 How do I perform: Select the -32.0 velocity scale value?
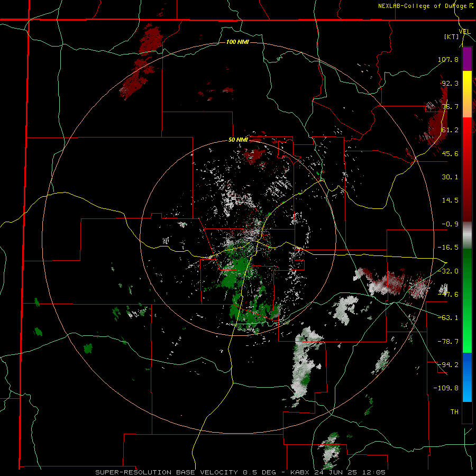click(x=448, y=271)
